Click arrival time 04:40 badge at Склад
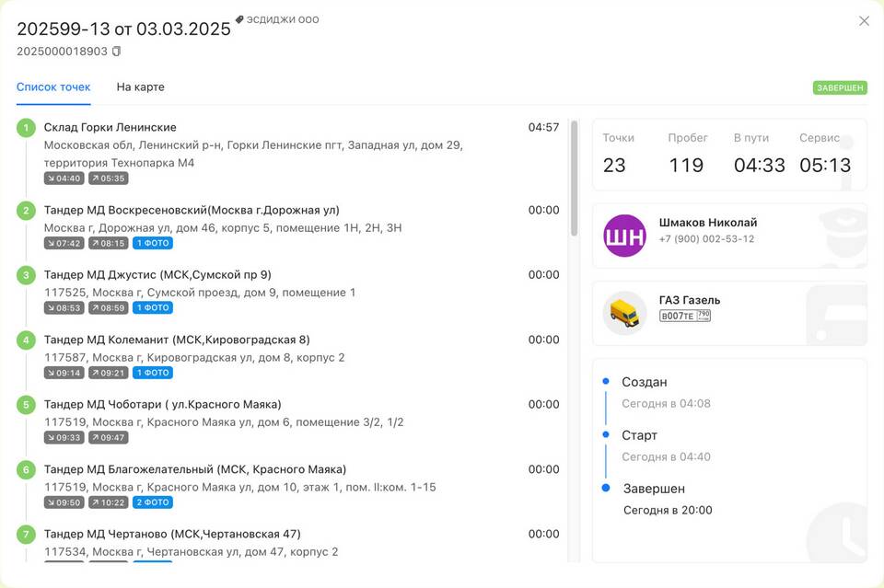 (x=64, y=179)
